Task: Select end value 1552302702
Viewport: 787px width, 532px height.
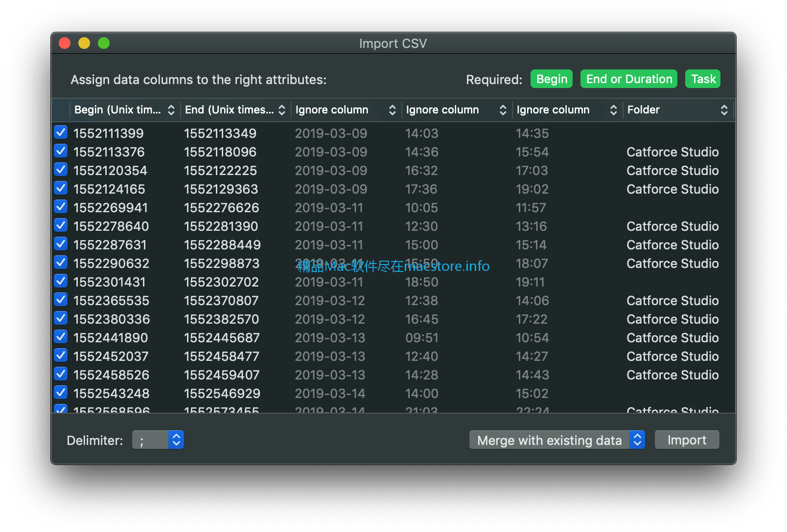Action: 221,282
